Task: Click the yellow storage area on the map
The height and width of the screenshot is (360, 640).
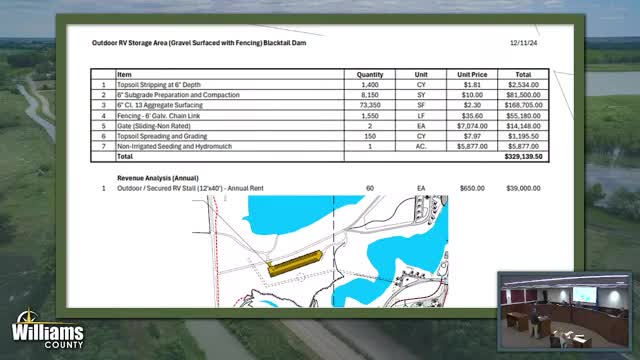Action: tap(295, 263)
